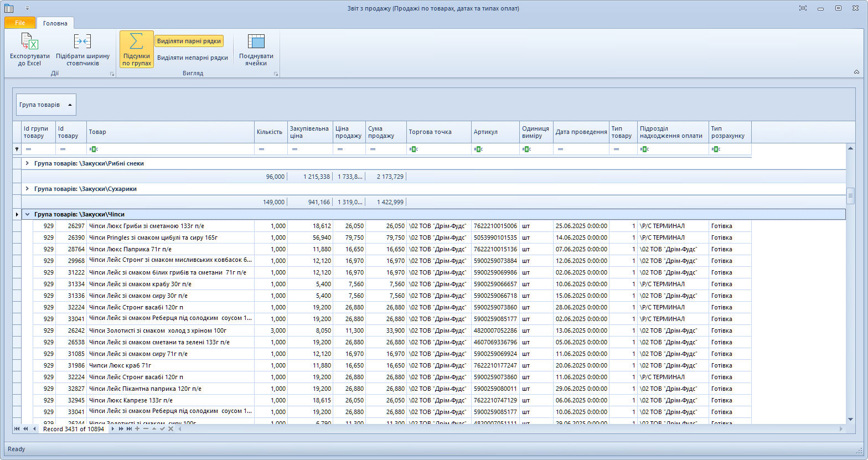Go to the next record
This screenshot has height=460, width=868.
point(113,429)
